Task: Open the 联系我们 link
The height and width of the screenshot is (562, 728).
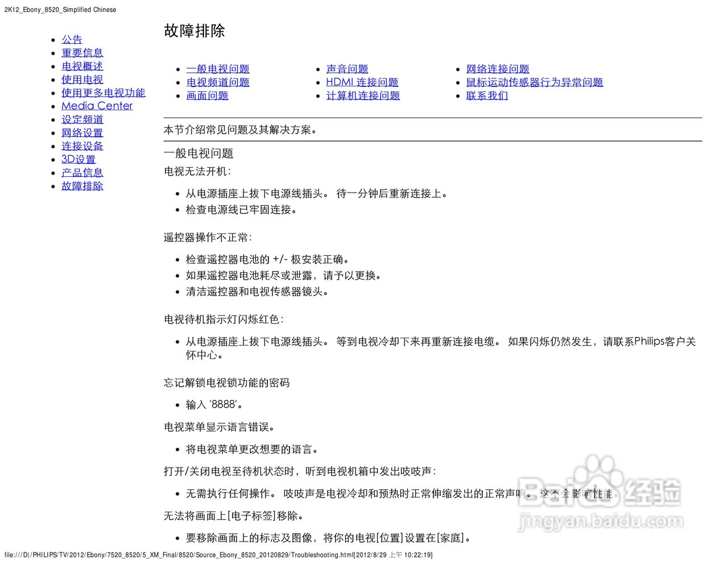Action: (487, 95)
